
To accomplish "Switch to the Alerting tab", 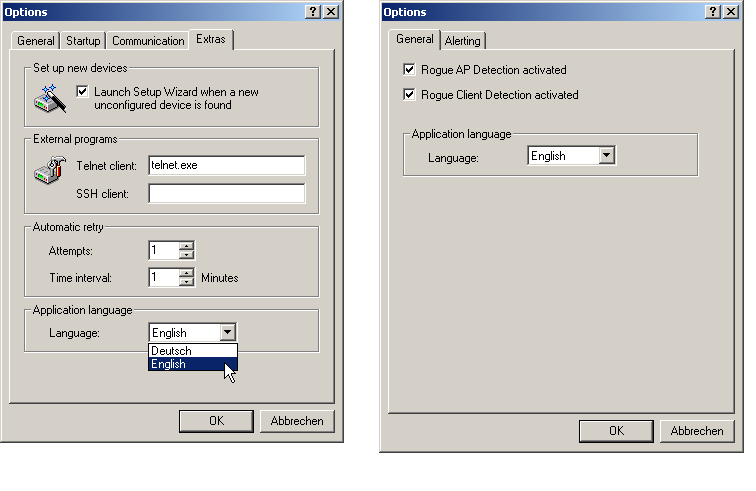I will (463, 41).
